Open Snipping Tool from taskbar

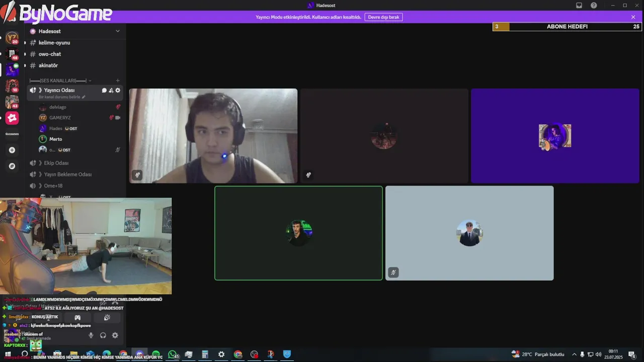[x=271, y=354]
